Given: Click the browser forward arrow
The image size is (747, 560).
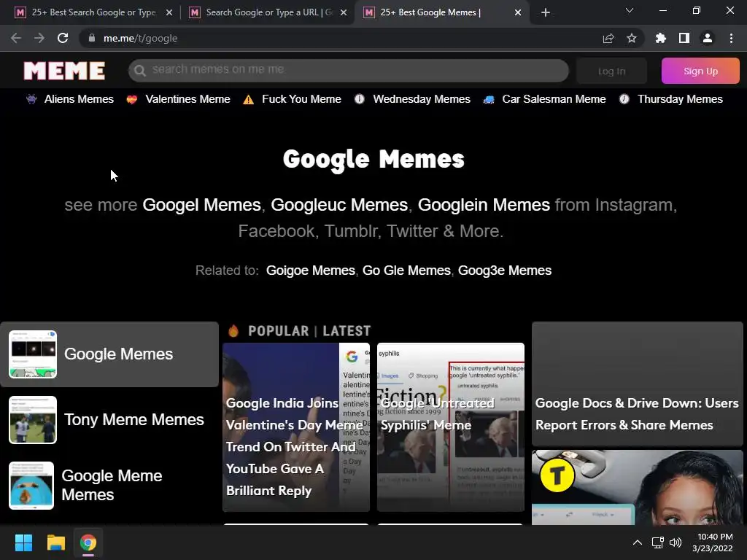Looking at the screenshot, I should tap(39, 38).
